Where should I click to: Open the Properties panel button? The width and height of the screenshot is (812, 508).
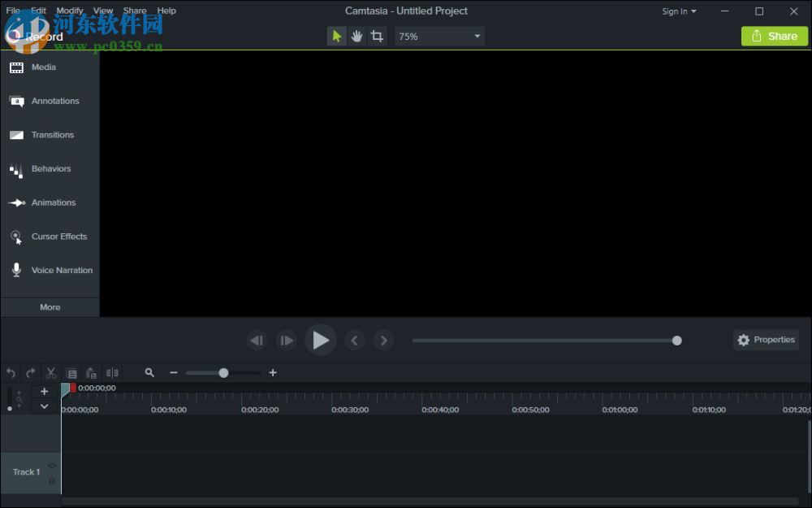(x=766, y=340)
